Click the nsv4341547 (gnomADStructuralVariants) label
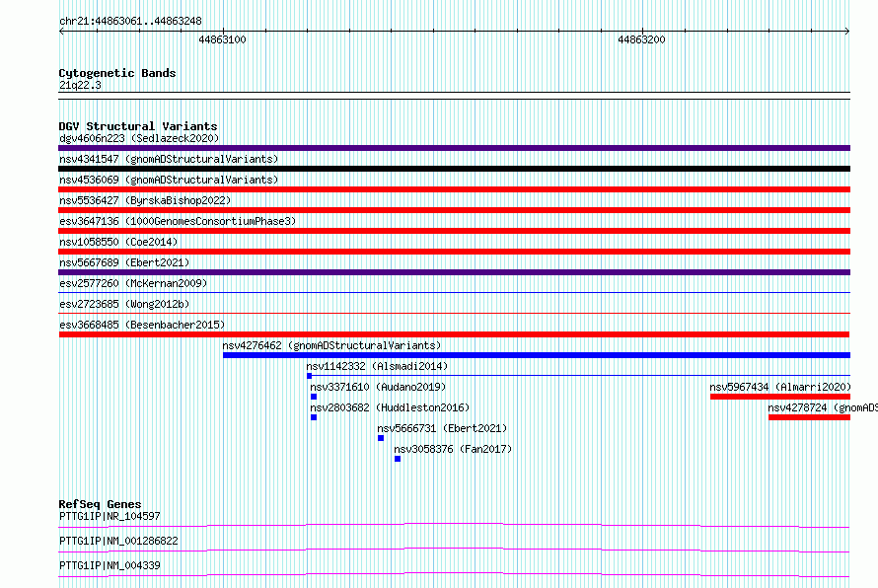Image resolution: width=878 pixels, height=588 pixels. [x=169, y=159]
